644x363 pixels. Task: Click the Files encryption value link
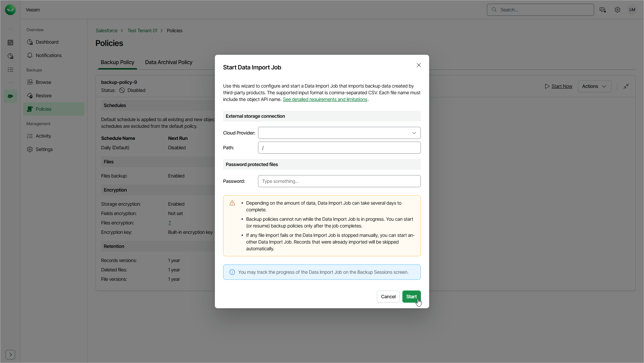[170, 223]
